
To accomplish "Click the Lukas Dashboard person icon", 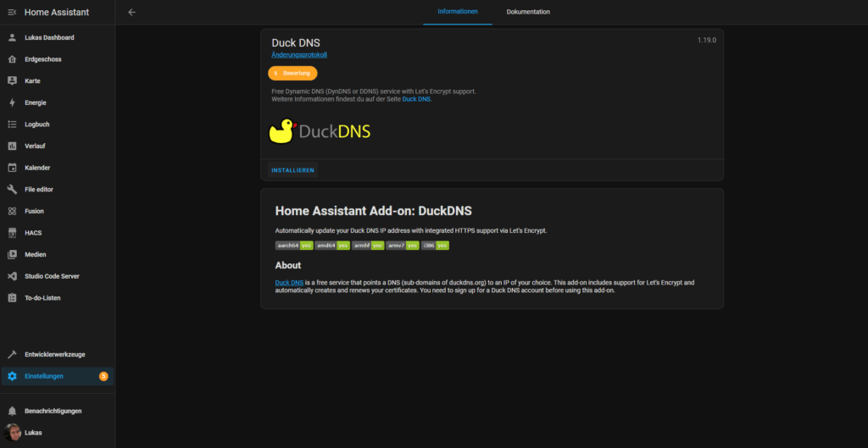I will (12, 37).
